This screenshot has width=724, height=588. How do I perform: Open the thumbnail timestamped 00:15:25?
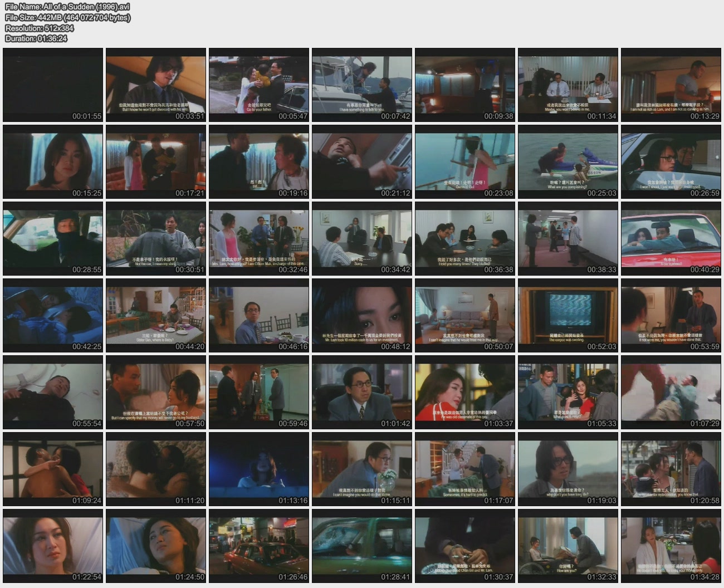(x=53, y=161)
